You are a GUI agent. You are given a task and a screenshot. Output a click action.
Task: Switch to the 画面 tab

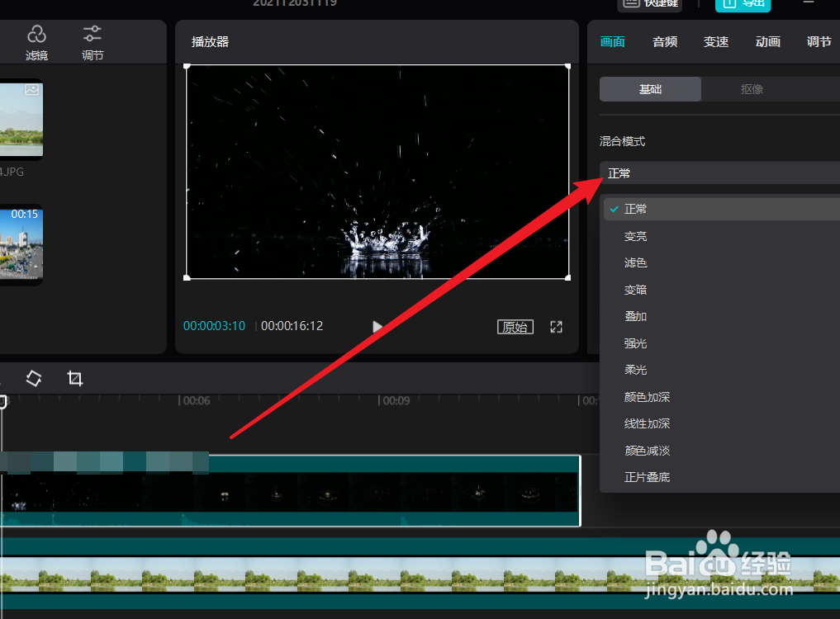pos(612,42)
